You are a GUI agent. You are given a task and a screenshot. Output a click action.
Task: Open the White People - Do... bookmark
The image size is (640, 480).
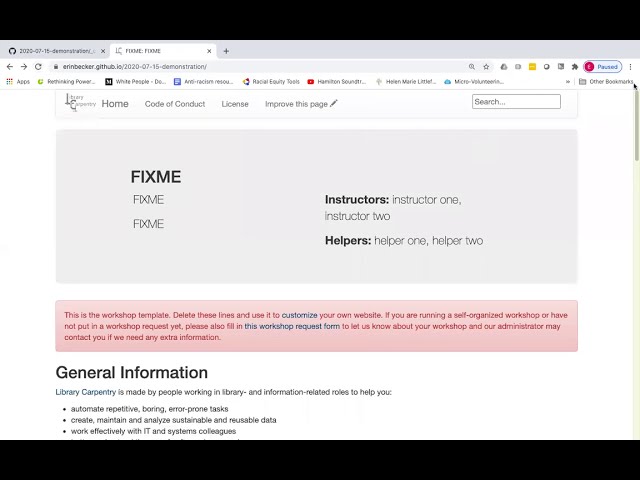click(x=136, y=82)
